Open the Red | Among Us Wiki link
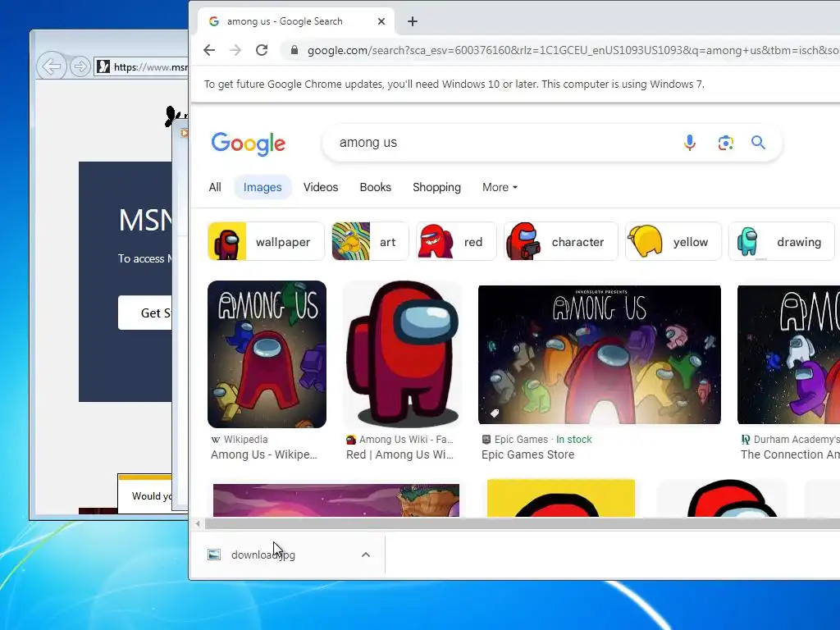840x630 pixels. [399, 454]
